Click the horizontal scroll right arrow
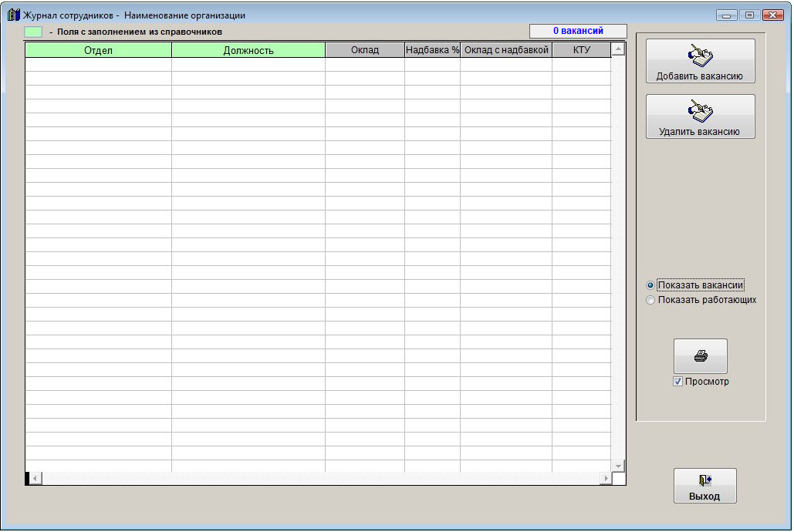 [606, 478]
